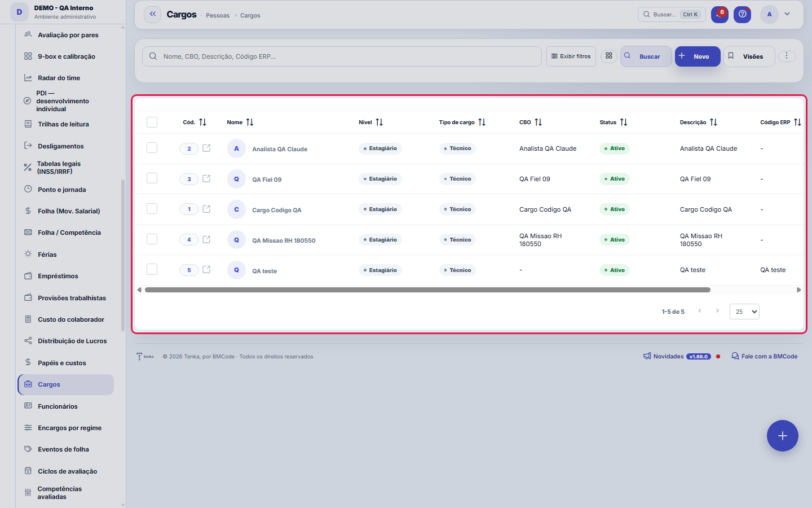
Task: Sort by Nível column arrows
Action: 379,122
